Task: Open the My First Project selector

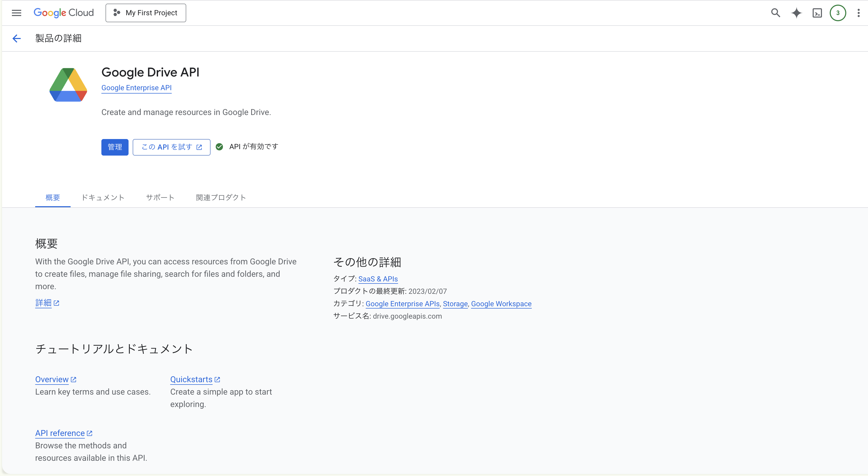Action: [x=146, y=13]
